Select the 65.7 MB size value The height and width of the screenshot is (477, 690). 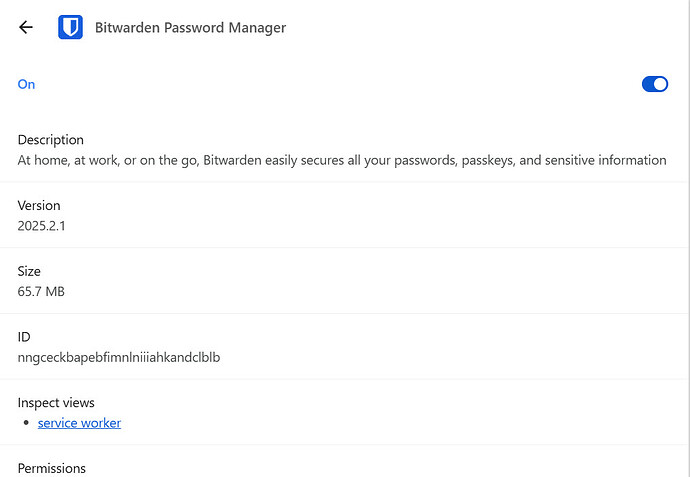pyautogui.click(x=41, y=291)
